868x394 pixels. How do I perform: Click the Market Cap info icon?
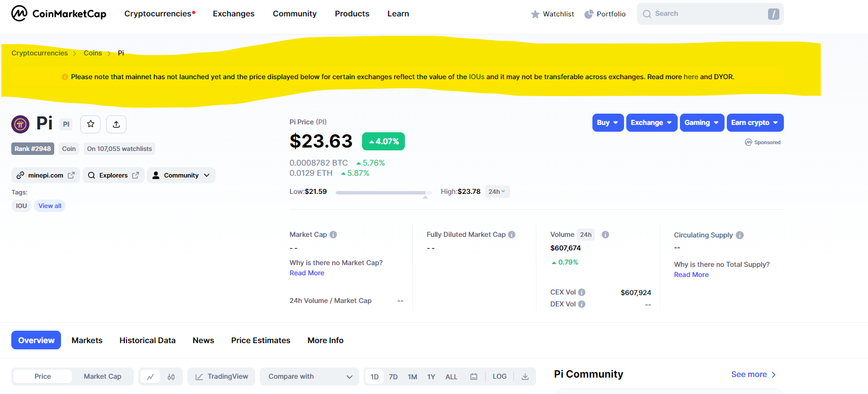click(x=333, y=235)
